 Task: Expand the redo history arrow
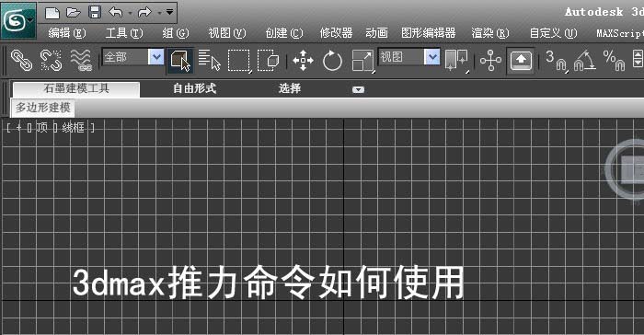click(x=159, y=13)
